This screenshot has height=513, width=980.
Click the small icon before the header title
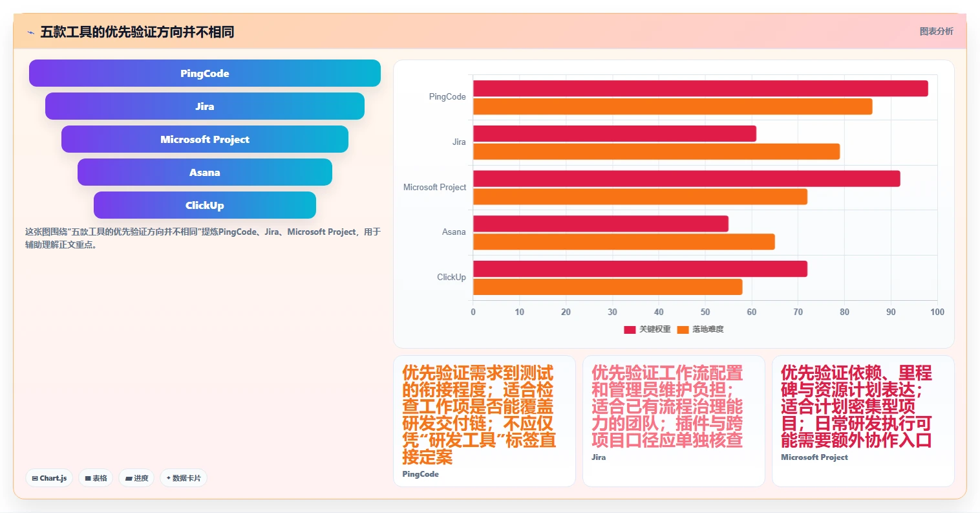[x=30, y=32]
